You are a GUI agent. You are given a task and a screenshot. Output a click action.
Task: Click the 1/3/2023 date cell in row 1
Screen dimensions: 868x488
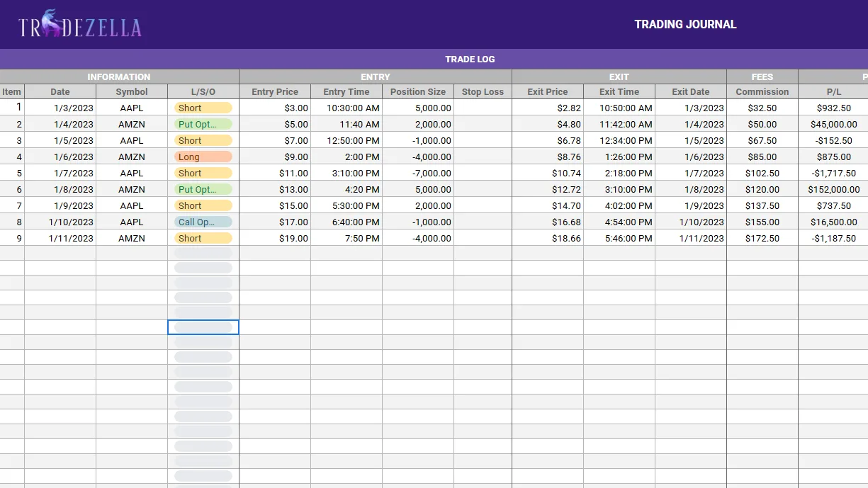point(60,108)
